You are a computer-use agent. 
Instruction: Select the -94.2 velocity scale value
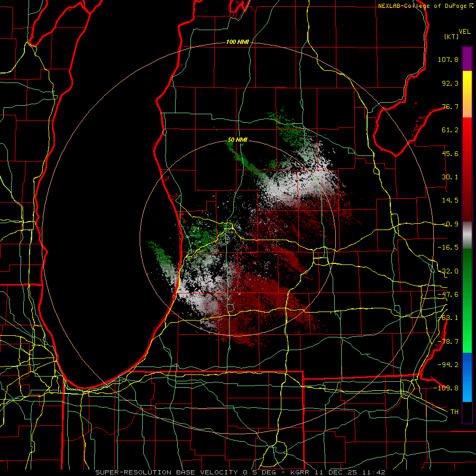448,364
